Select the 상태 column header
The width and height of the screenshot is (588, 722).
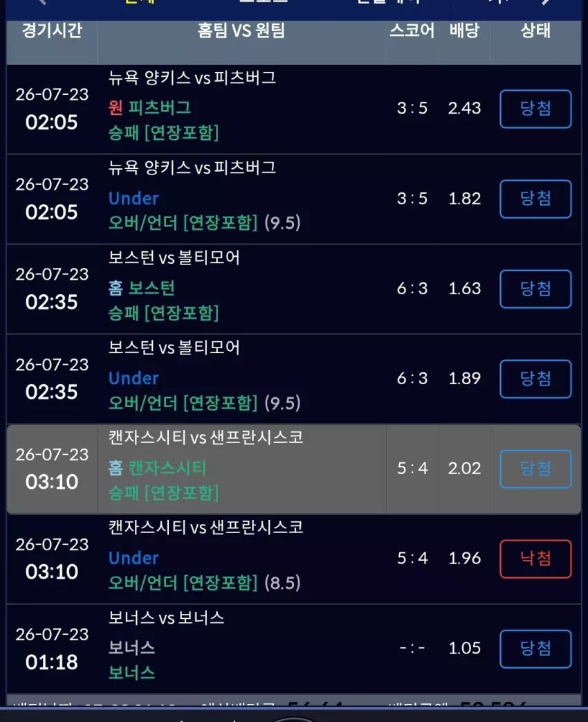coord(535,30)
